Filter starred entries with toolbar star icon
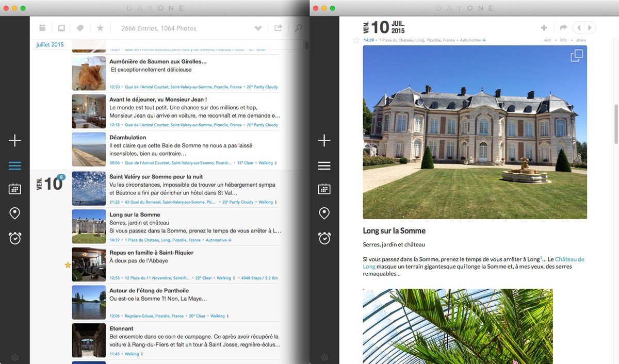Image resolution: width=619 pixels, height=364 pixels. click(100, 28)
